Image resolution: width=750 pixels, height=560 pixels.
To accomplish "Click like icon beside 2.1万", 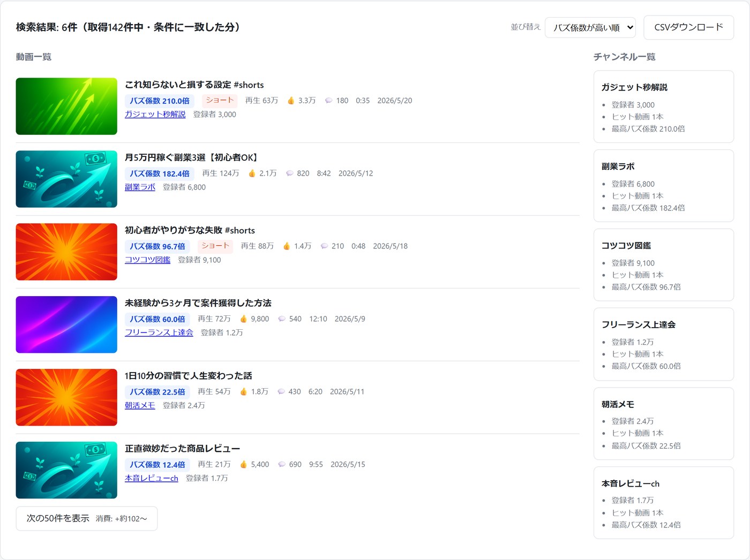I will 252,173.
